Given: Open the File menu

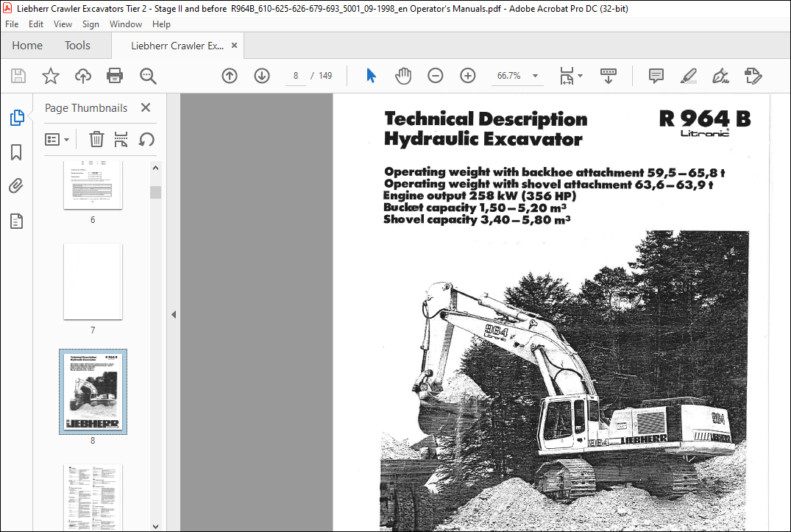Looking at the screenshot, I should click(12, 24).
